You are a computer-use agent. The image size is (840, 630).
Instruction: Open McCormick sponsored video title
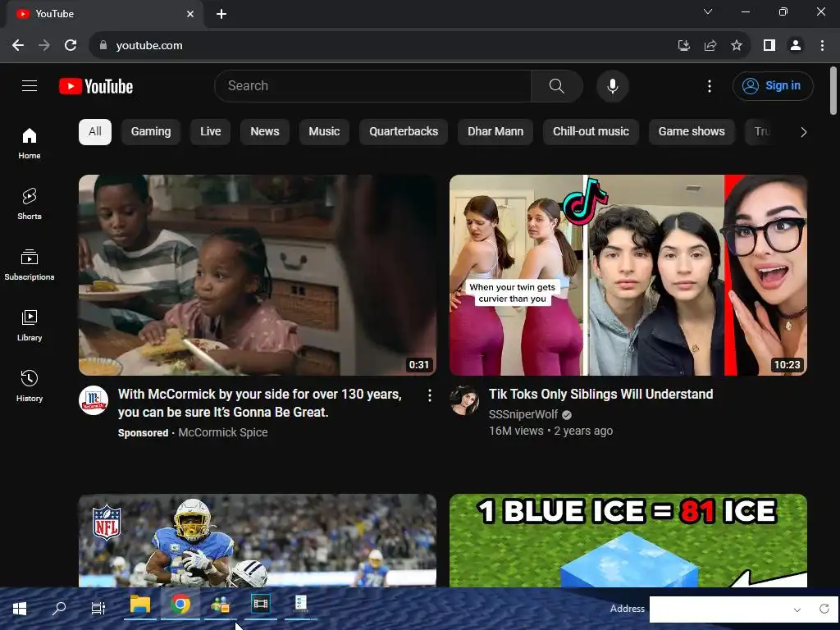click(260, 404)
